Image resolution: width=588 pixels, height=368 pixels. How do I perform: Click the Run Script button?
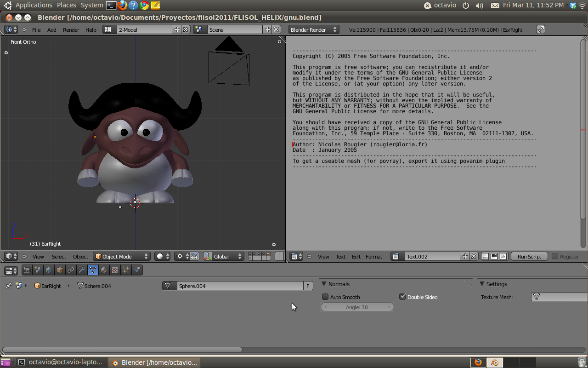[529, 257]
